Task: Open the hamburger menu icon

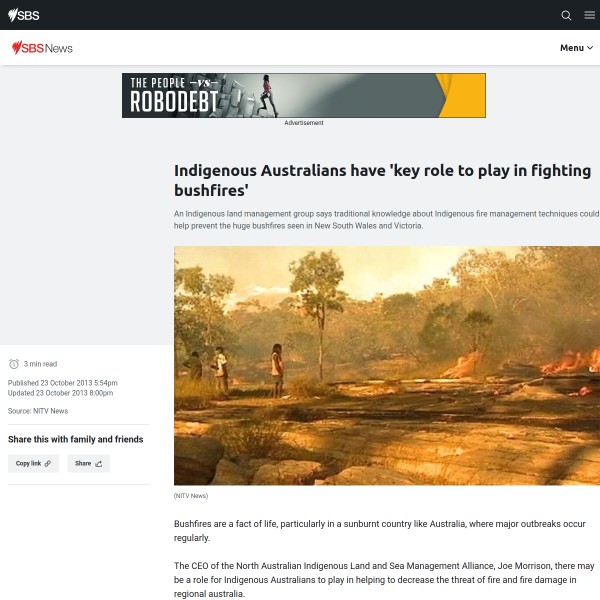Action: [x=589, y=15]
